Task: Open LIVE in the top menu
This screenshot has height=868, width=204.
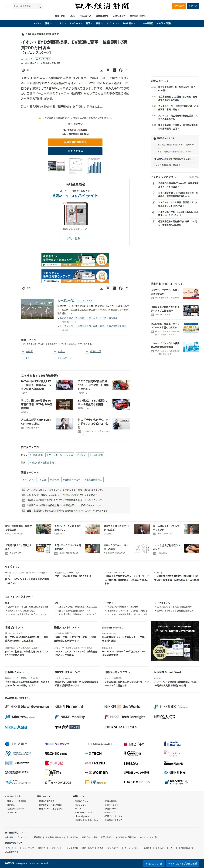Action: tap(72, 16)
